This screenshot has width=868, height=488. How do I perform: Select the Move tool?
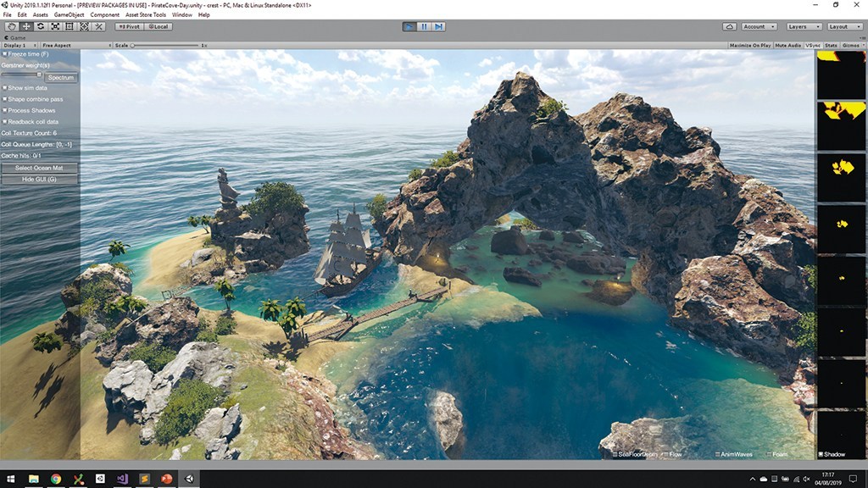pos(26,26)
